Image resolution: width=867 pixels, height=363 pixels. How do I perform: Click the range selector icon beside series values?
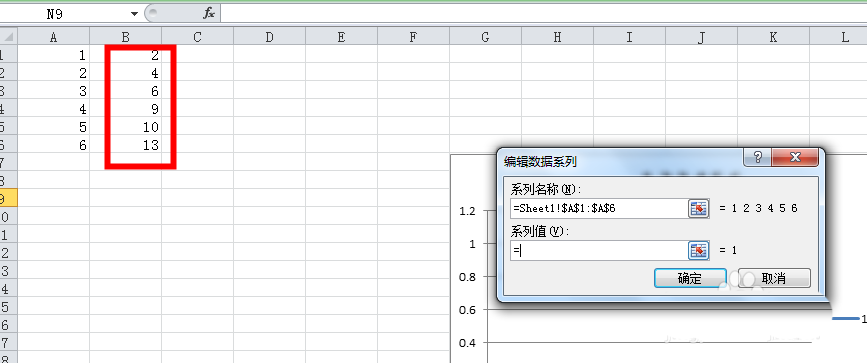pyautogui.click(x=698, y=251)
